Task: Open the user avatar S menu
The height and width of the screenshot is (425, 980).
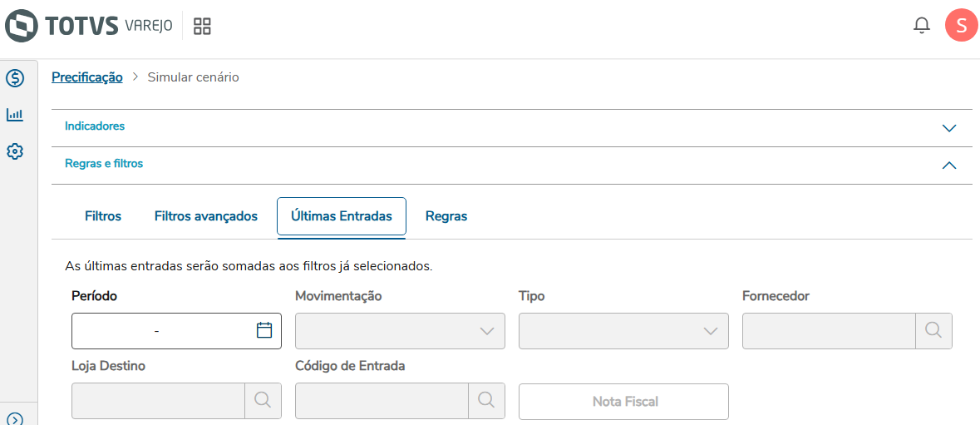Action: click(x=961, y=26)
